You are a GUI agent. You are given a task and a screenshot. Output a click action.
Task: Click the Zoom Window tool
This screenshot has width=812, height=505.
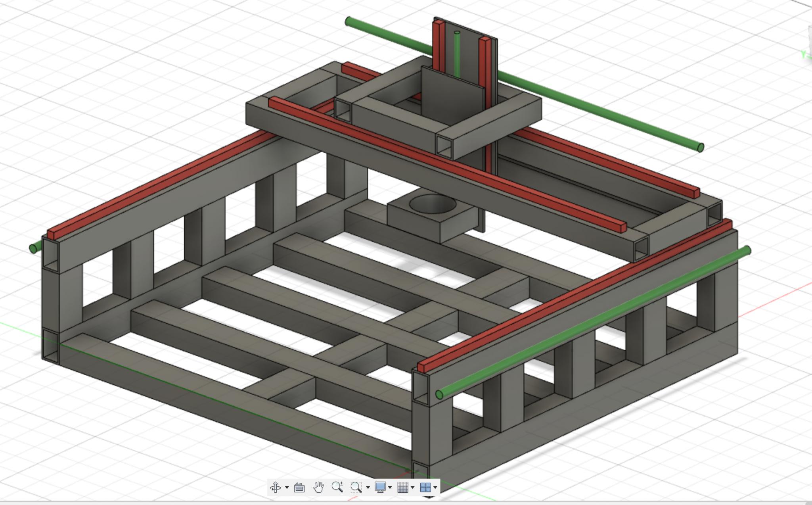[356, 487]
